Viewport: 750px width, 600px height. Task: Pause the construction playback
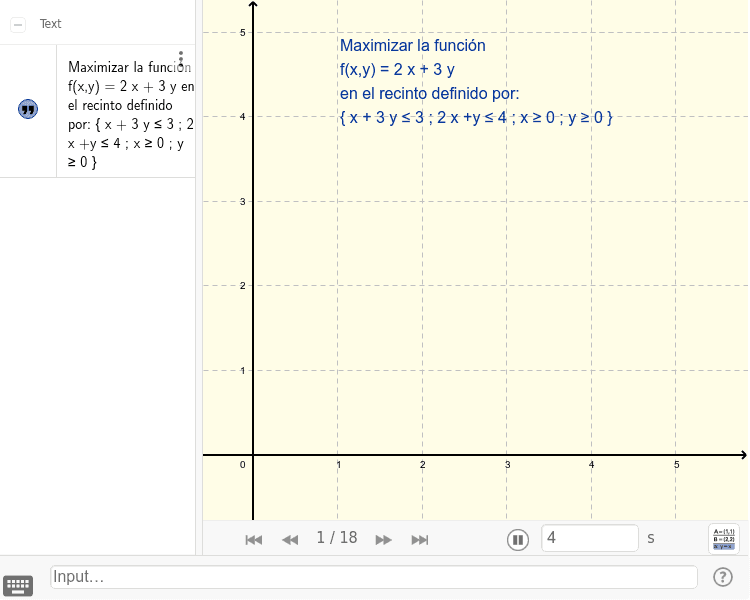[x=518, y=540]
